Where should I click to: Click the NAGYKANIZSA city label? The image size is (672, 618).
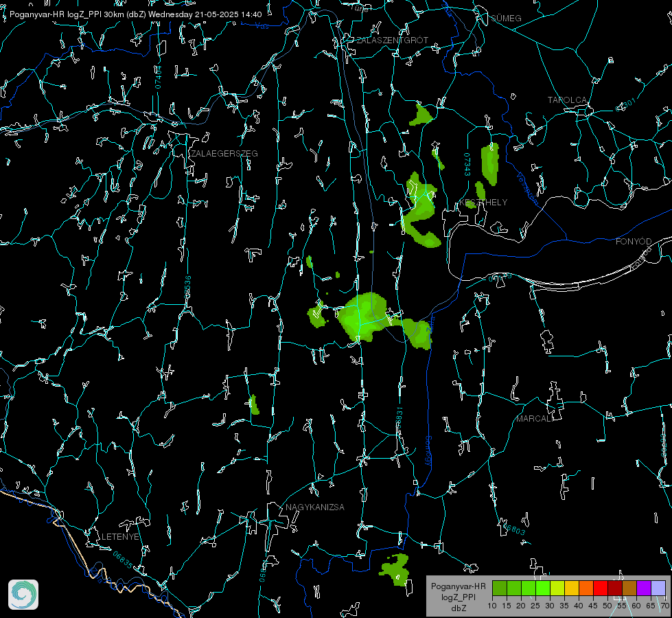point(315,507)
